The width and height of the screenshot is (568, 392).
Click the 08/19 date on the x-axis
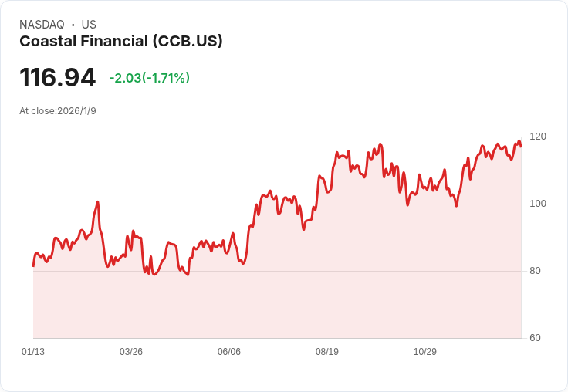327,352
